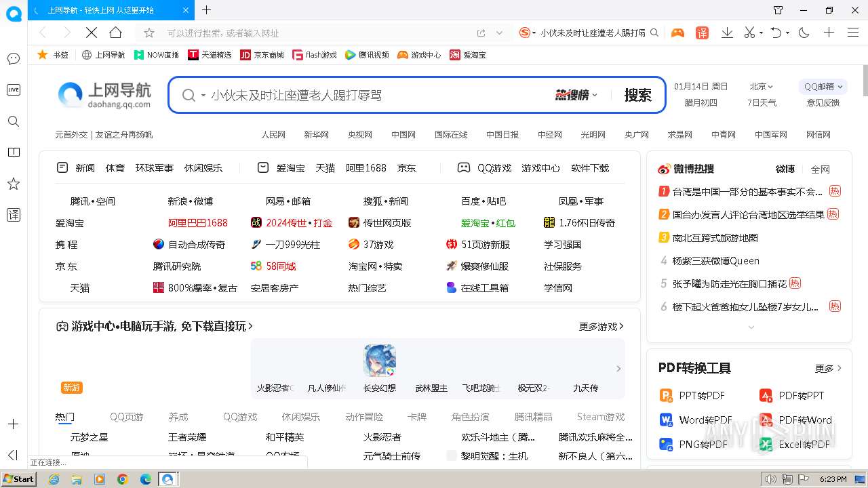Select the Steam游戏 tab

click(601, 417)
